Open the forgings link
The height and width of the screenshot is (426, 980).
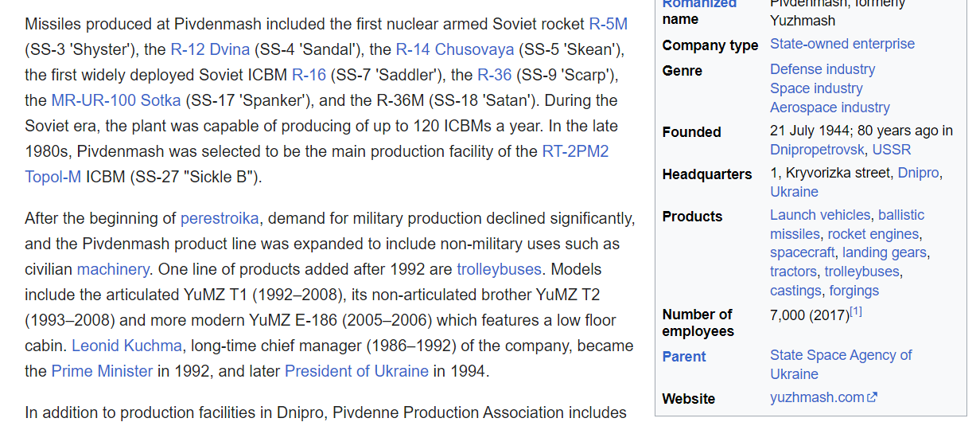854,291
